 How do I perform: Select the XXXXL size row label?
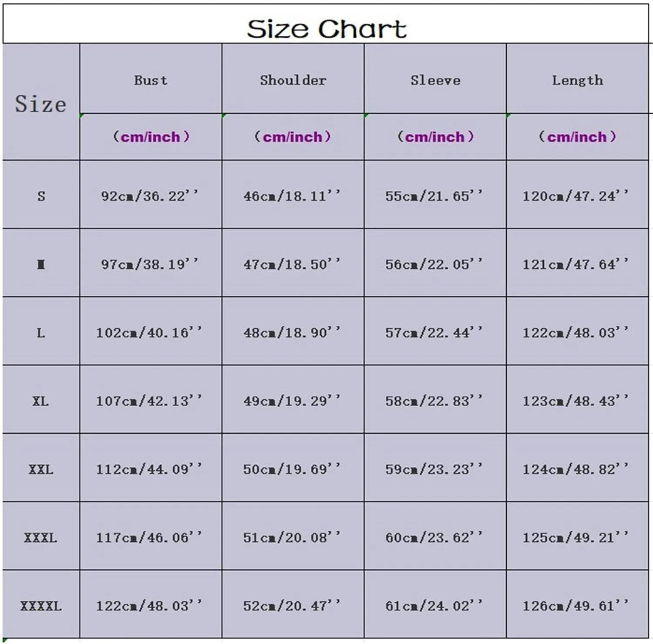41,606
